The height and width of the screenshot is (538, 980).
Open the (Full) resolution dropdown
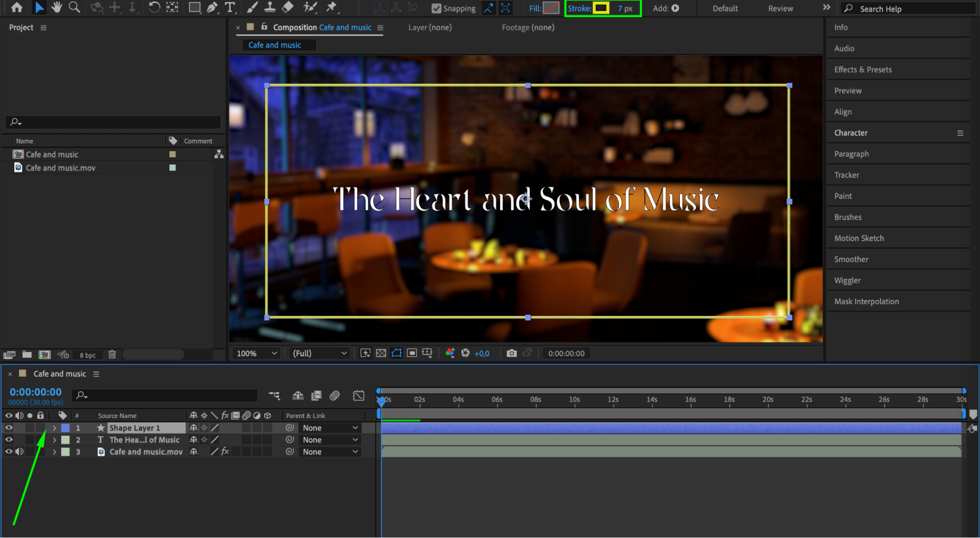point(320,353)
